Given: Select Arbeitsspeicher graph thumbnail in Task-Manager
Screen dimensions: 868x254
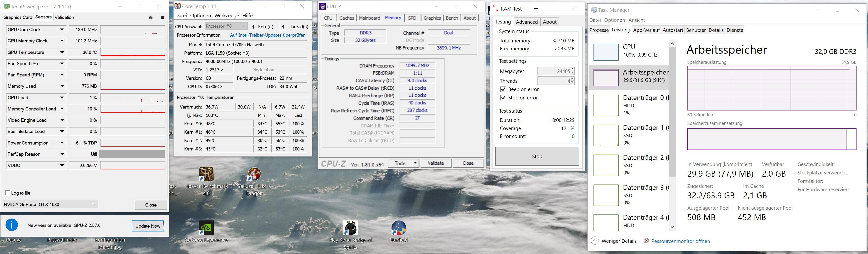Looking at the screenshot, I should [606, 78].
